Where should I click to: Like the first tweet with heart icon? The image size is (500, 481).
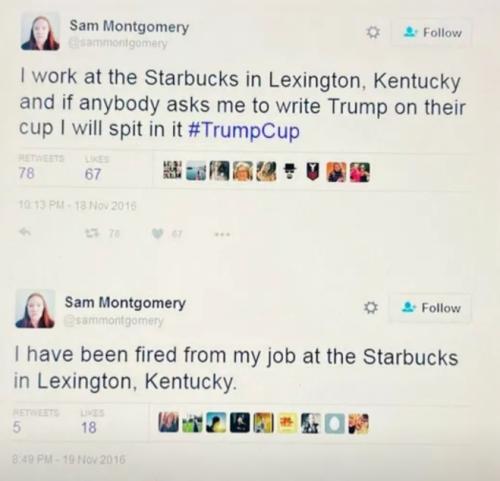157,234
